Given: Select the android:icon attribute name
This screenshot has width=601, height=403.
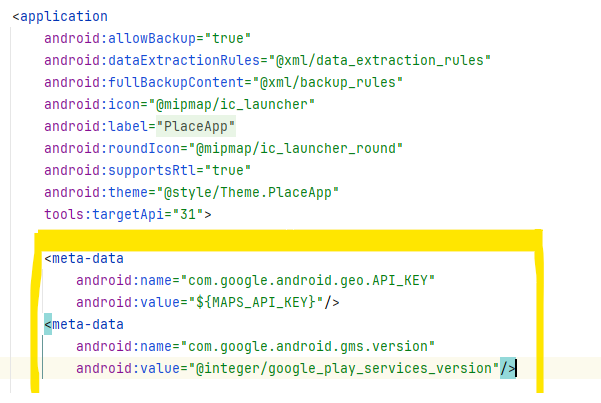Looking at the screenshot, I should 92,104.
